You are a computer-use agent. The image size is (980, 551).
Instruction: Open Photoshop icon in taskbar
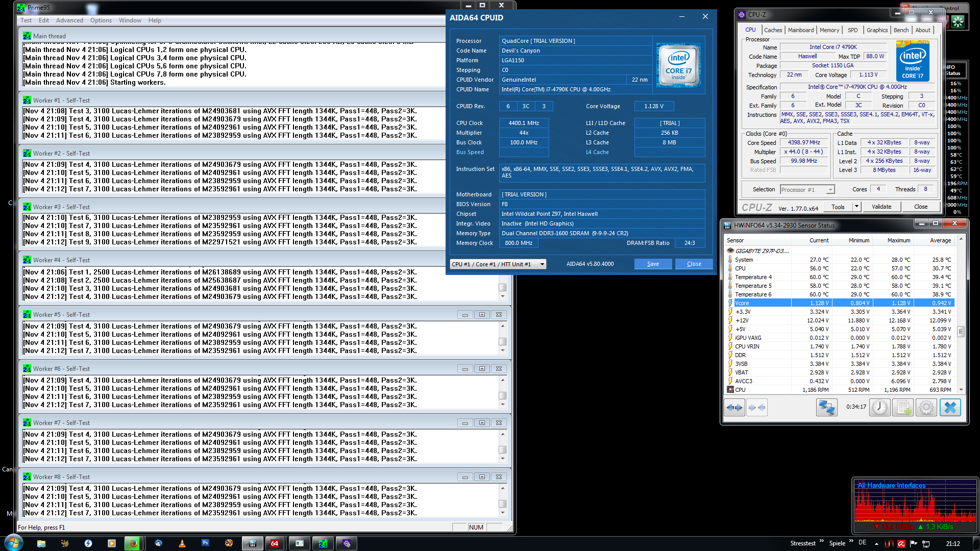tap(205, 543)
